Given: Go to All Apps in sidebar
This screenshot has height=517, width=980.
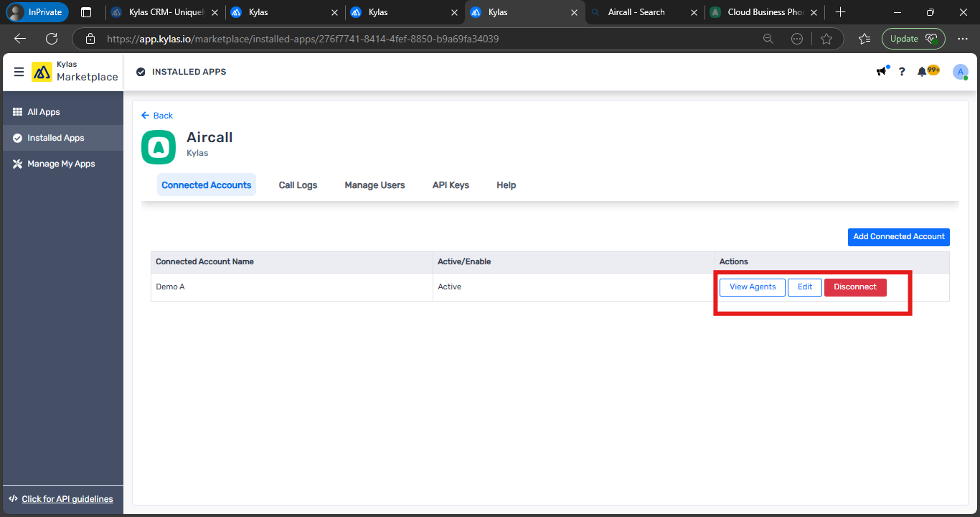Looking at the screenshot, I should pyautogui.click(x=63, y=112).
